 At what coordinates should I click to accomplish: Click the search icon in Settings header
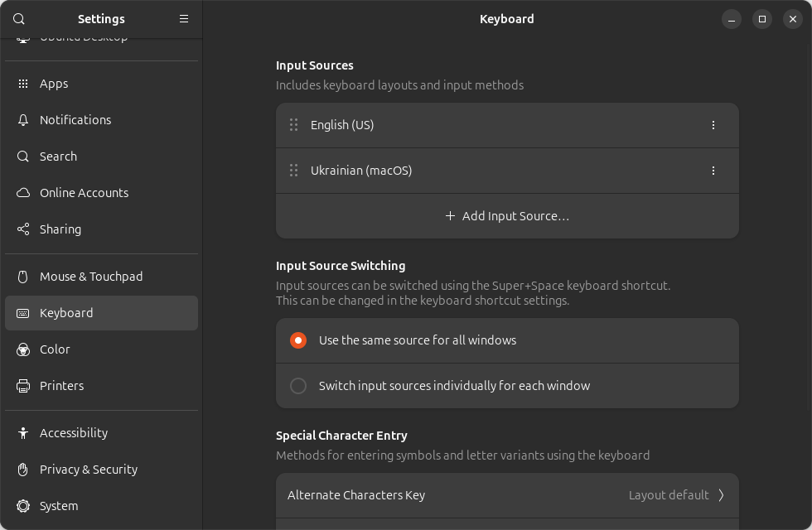coord(19,19)
